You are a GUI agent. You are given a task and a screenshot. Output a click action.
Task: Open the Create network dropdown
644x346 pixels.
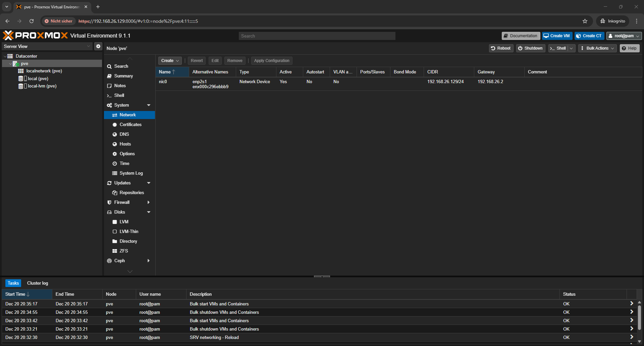[x=170, y=61]
